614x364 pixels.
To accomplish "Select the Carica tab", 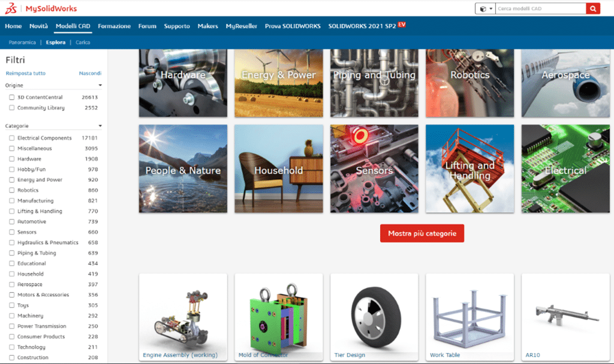I will click(x=83, y=42).
